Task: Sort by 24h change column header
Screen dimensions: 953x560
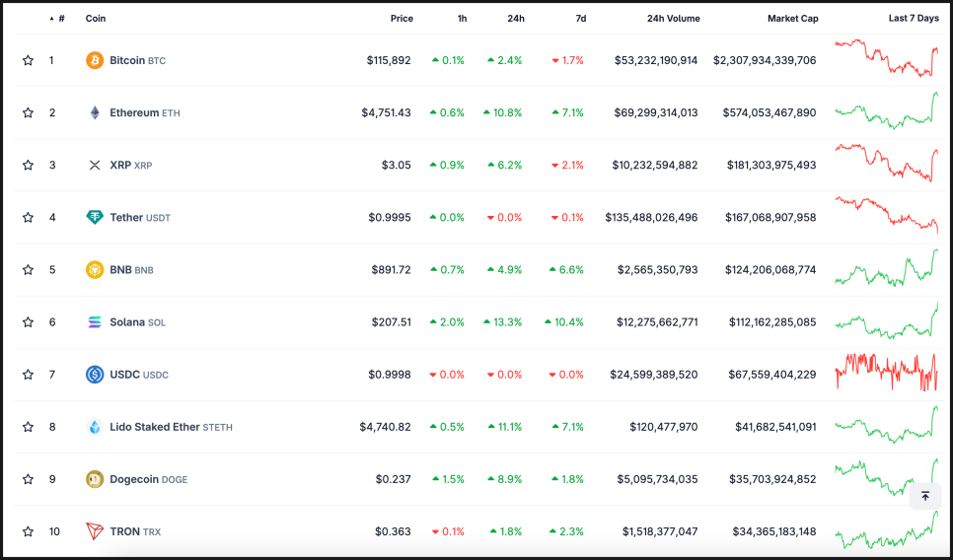Action: (516, 18)
